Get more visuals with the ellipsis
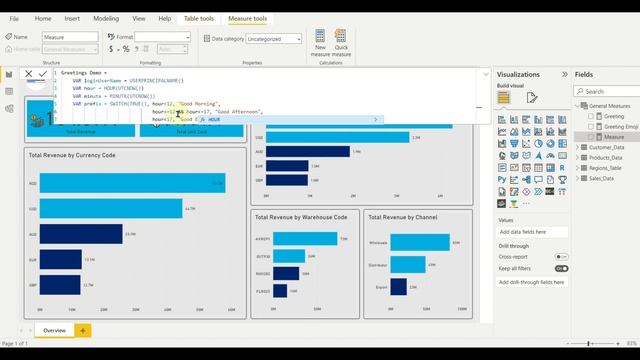640x360 pixels. click(x=526, y=204)
